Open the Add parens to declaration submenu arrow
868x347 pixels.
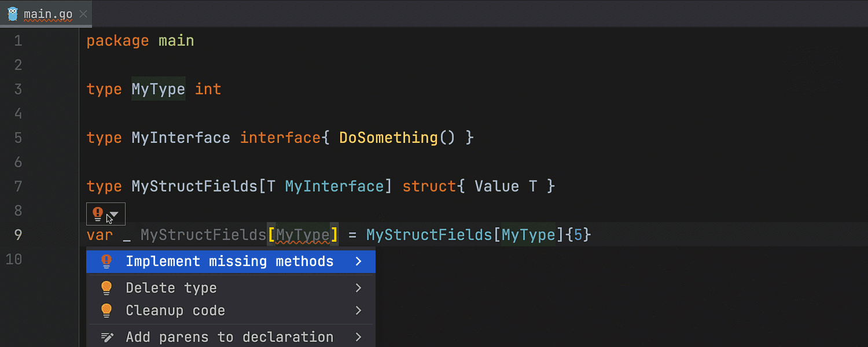359,337
